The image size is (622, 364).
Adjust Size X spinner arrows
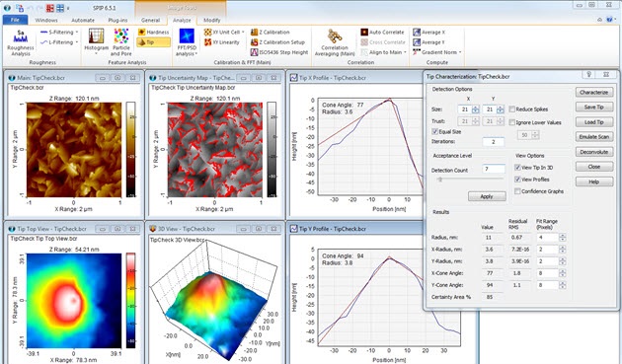pyautogui.click(x=476, y=109)
